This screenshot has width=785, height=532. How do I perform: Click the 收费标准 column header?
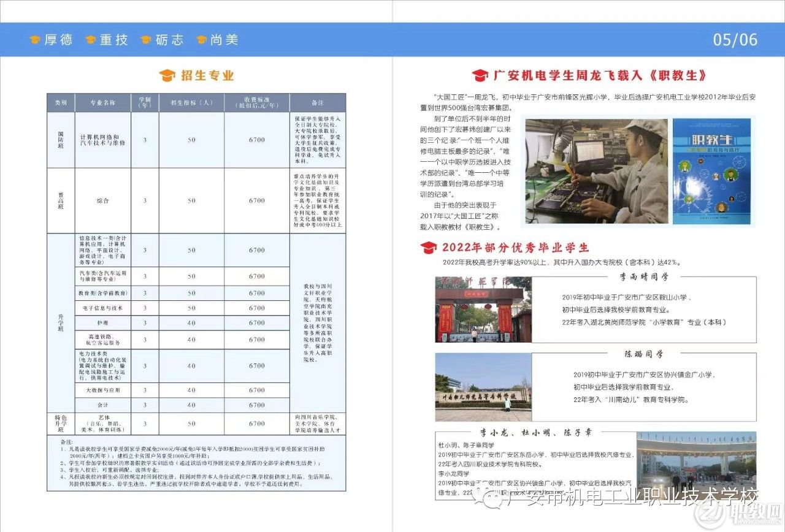[256, 102]
